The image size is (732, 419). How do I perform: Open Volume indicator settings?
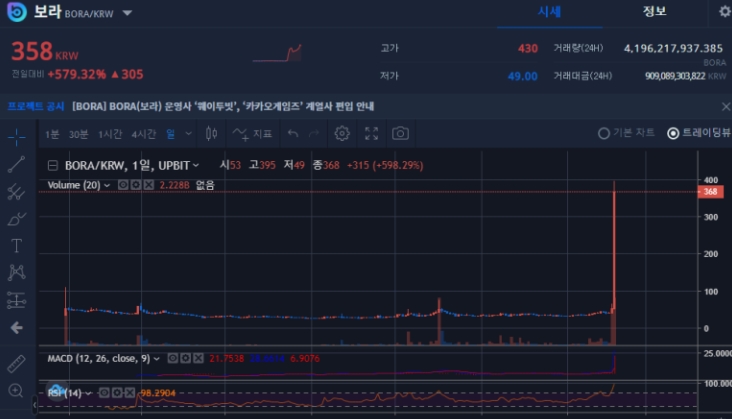pos(136,185)
